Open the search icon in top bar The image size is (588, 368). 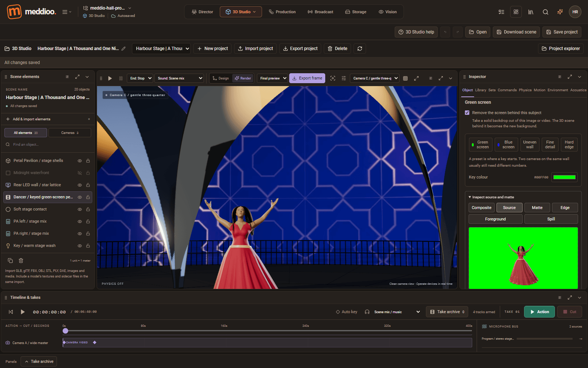[545, 12]
